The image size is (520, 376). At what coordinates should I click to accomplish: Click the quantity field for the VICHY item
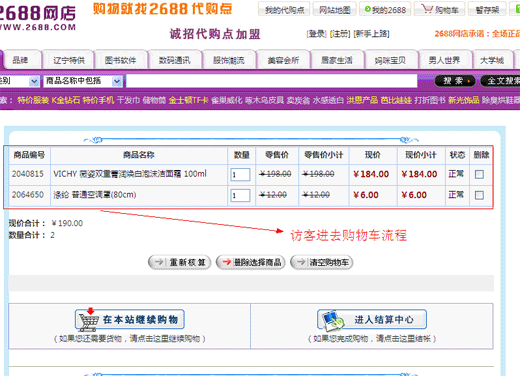pyautogui.click(x=240, y=175)
